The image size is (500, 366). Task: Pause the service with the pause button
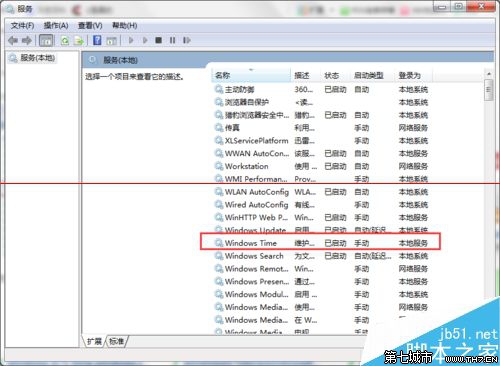pyautogui.click(x=172, y=40)
